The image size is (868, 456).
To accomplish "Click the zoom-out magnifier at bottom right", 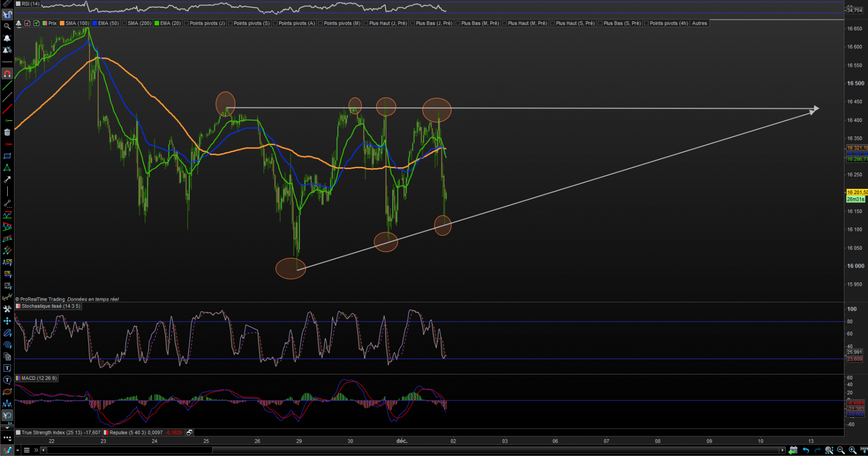I will [x=841, y=450].
